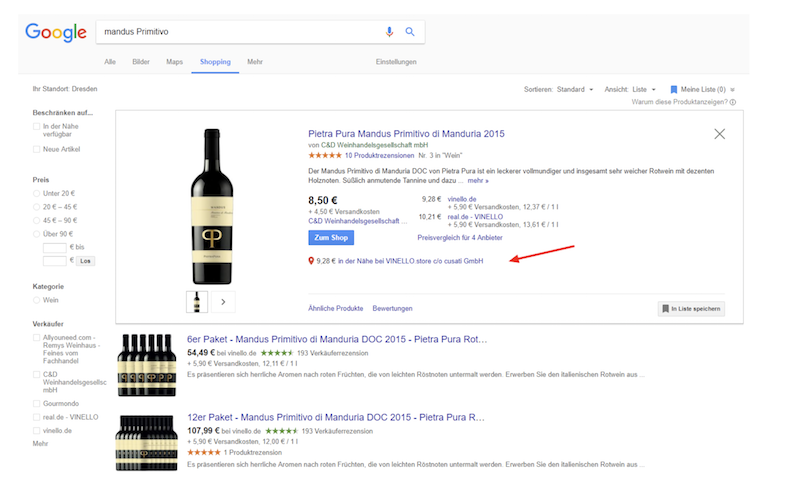Open 'Preisvergleich für 4 Anbieter' link

pyautogui.click(x=460, y=238)
